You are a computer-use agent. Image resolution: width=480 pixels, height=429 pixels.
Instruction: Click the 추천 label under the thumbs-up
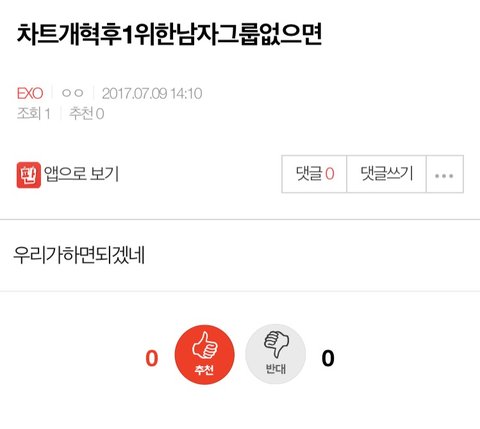tap(204, 370)
